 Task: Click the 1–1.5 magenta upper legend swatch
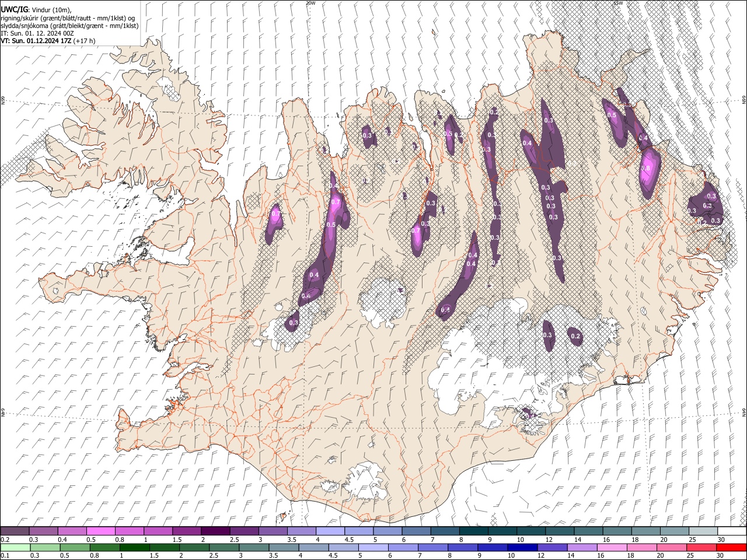pos(158,531)
